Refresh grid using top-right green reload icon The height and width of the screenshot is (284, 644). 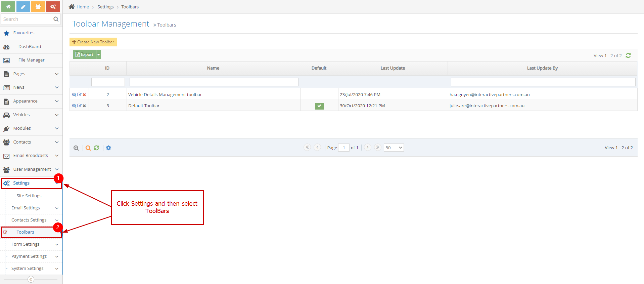pyautogui.click(x=628, y=55)
